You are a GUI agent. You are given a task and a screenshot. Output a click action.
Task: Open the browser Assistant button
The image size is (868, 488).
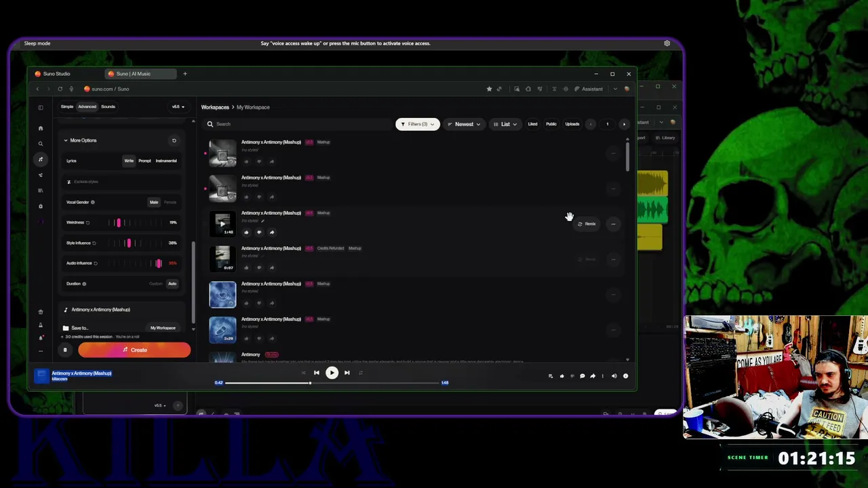[589, 89]
